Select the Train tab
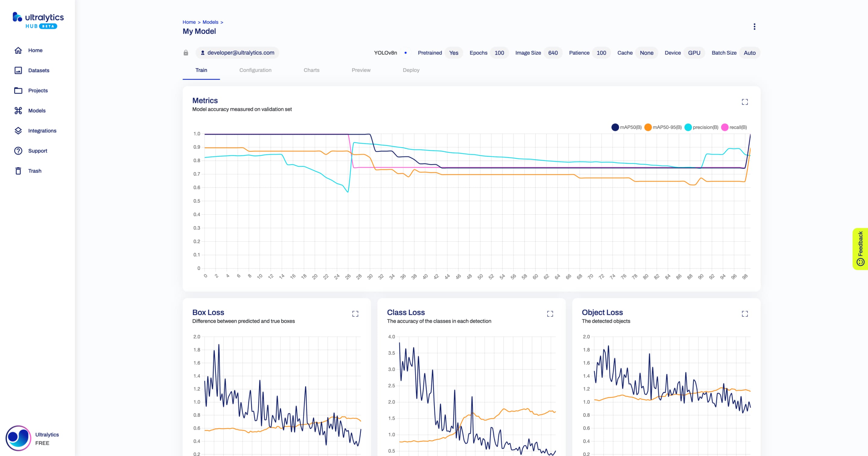868x456 pixels. click(x=201, y=70)
